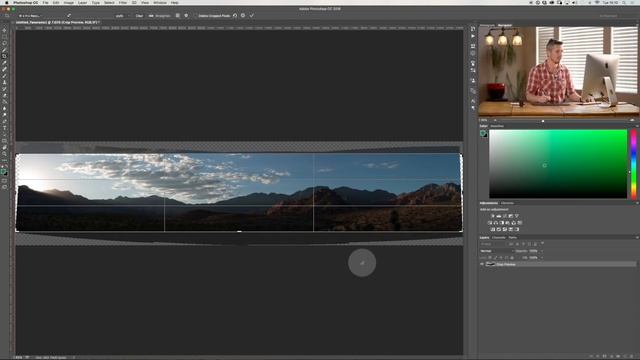
Task: Open the Normal blend mode dropdown
Action: [497, 251]
